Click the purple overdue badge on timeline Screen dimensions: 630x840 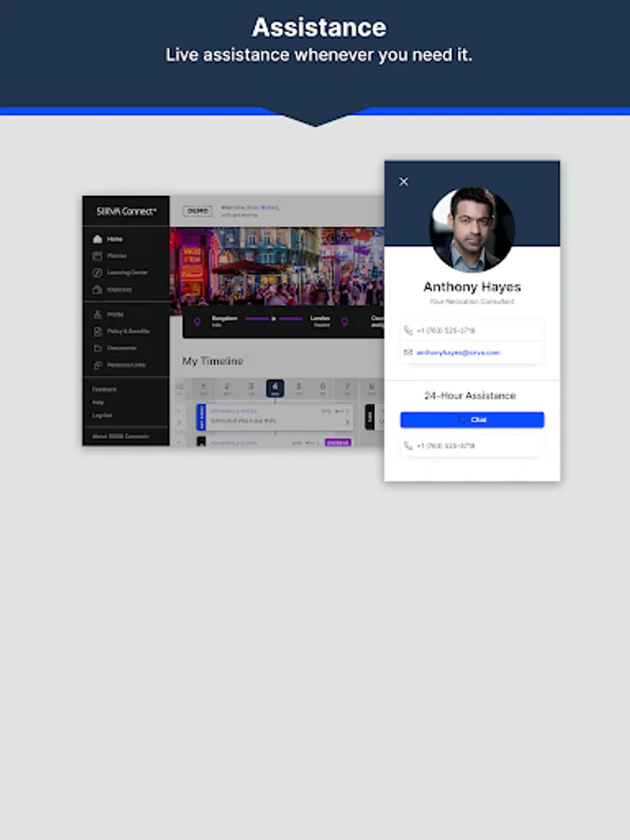coord(338,442)
